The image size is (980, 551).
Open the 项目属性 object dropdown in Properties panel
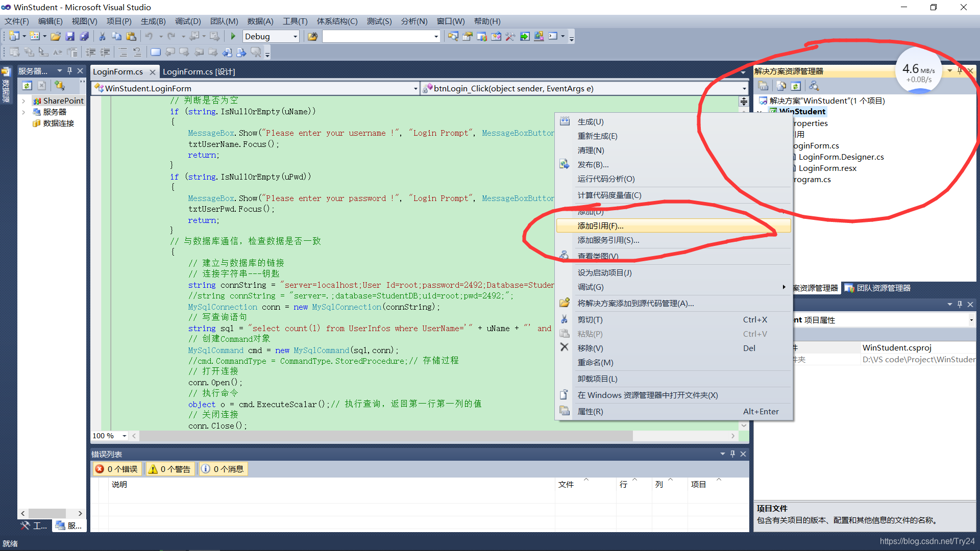(971, 320)
